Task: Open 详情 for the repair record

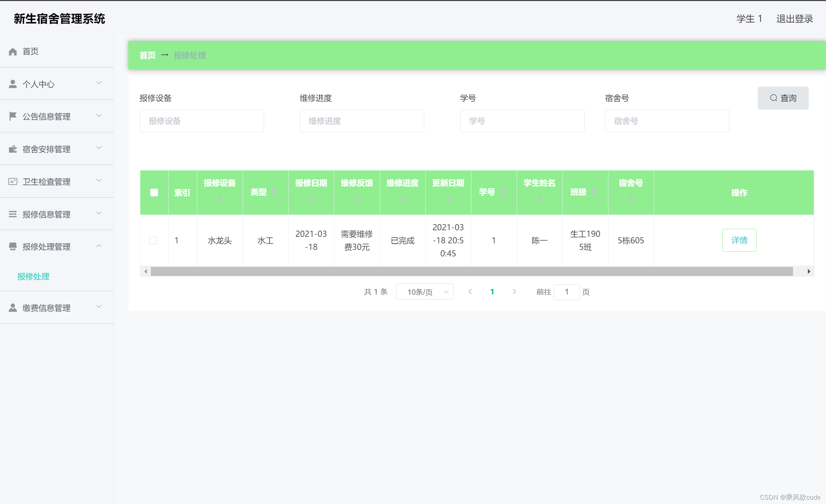Action: click(x=739, y=240)
